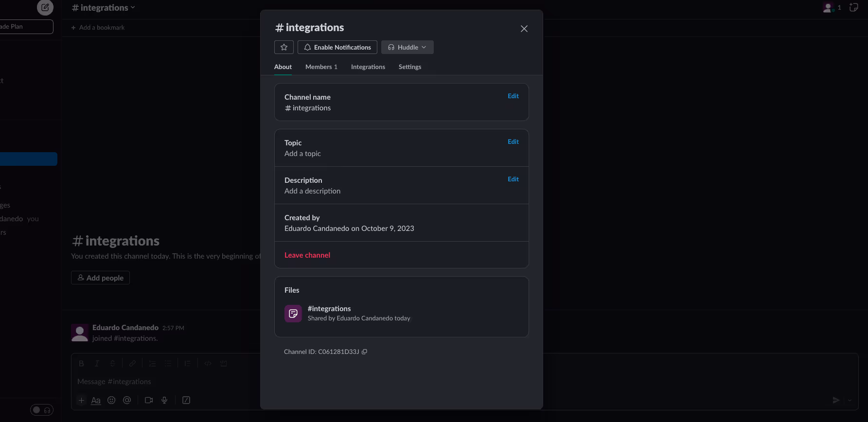Click Leave channel
The width and height of the screenshot is (868, 422).
[x=307, y=255]
